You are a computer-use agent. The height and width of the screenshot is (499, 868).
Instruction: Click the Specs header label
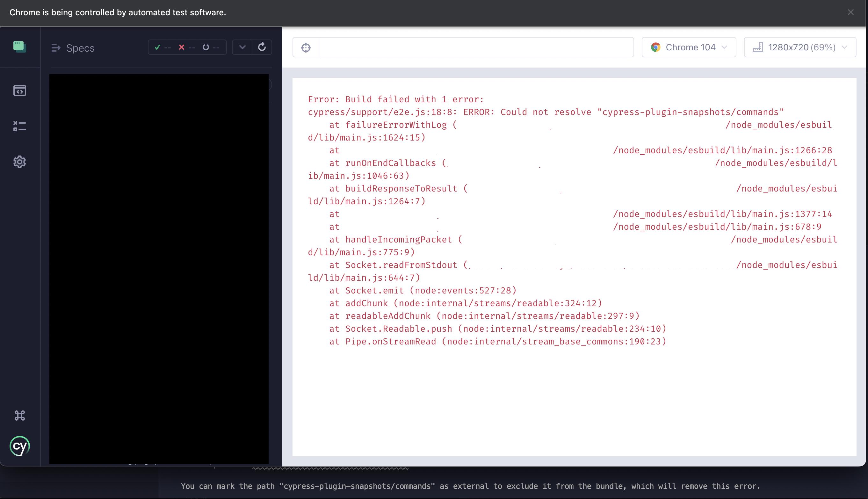click(x=80, y=48)
